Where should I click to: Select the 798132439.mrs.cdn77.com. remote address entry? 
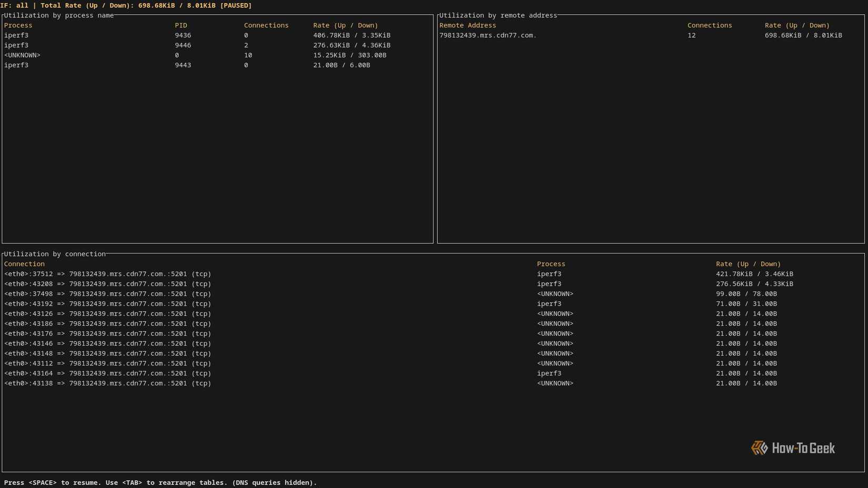(x=488, y=35)
